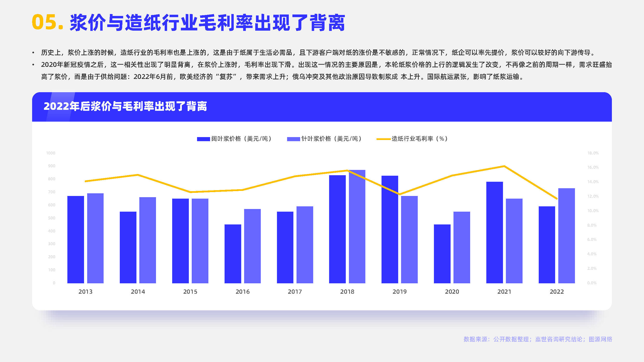The height and width of the screenshot is (362, 644).
Task: Select the 2019 dark blue 阔叶浆 bar
Action: click(390, 229)
